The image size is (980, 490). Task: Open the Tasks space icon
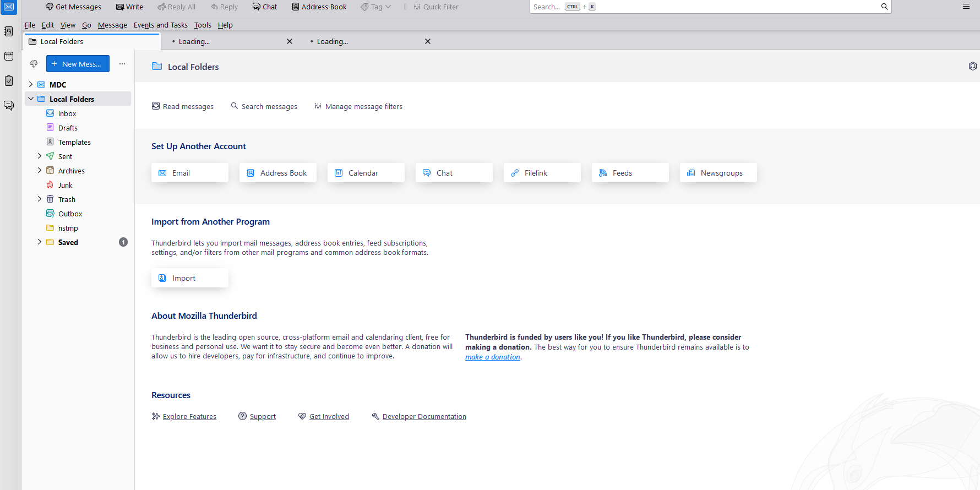click(9, 80)
